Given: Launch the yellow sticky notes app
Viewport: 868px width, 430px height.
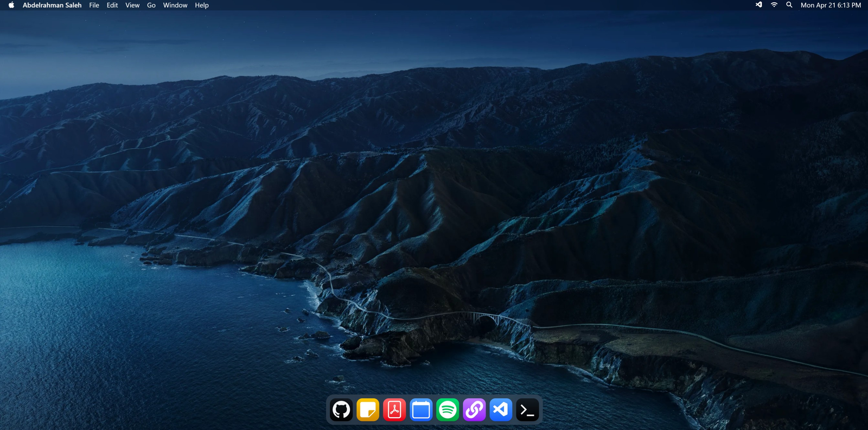Looking at the screenshot, I should coord(368,410).
